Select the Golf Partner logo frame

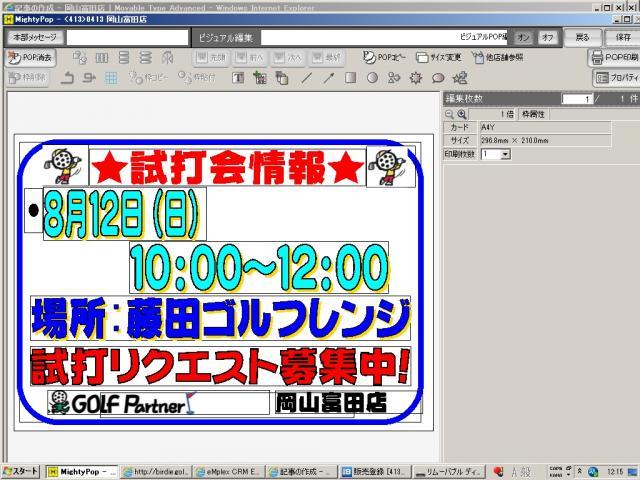tap(158, 402)
